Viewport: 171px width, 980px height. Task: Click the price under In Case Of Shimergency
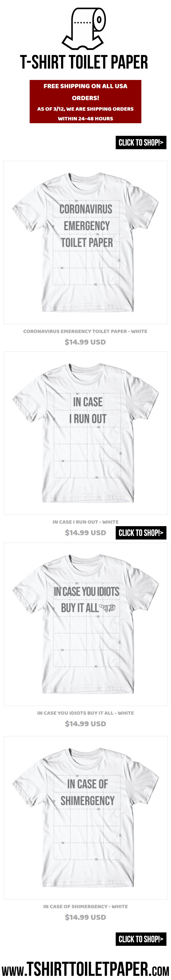[85, 917]
